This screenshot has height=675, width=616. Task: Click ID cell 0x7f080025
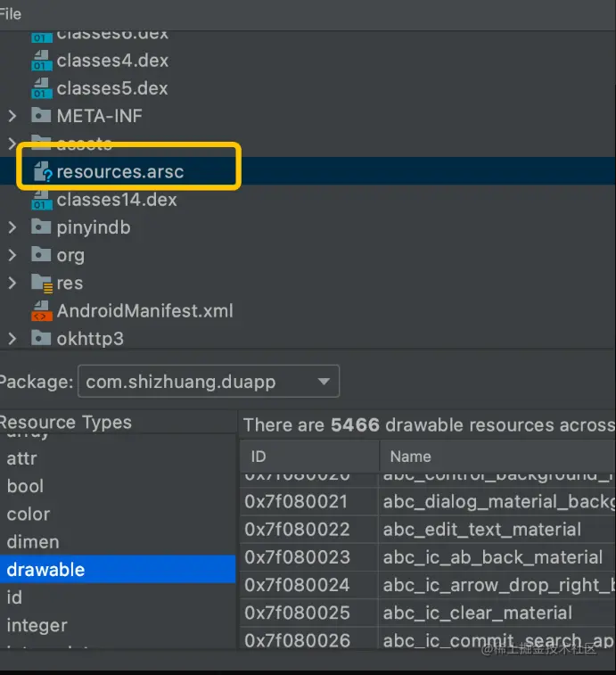point(309,613)
